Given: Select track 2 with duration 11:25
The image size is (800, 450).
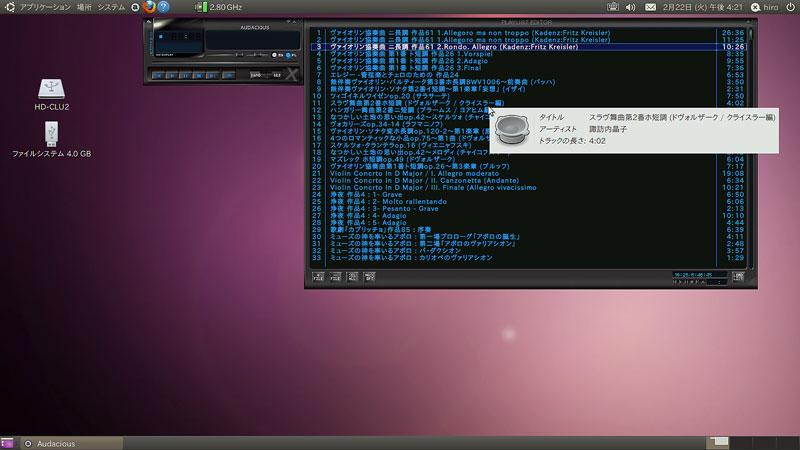Looking at the screenshot, I should click(528, 40).
